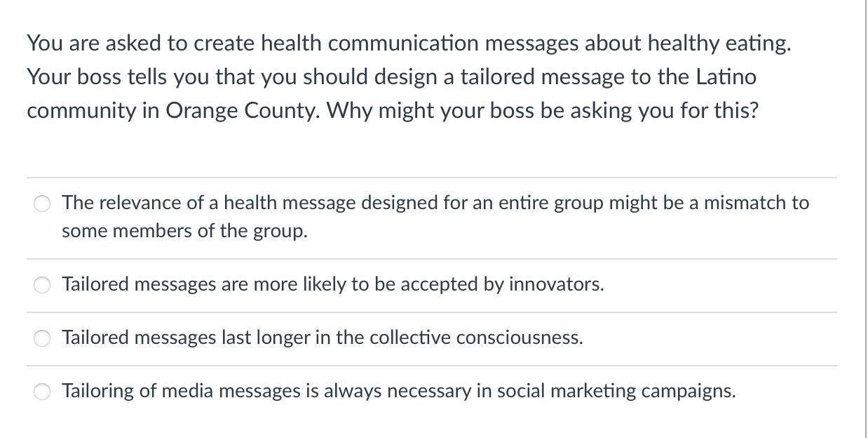Choose the answer mentioning innovators
This screenshot has width=868, height=438.
pos(333,285)
